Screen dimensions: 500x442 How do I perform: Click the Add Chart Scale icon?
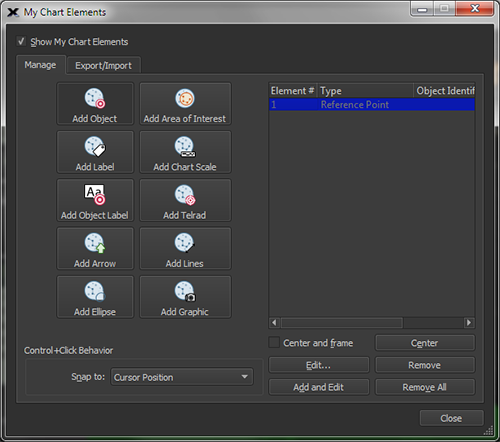click(185, 147)
